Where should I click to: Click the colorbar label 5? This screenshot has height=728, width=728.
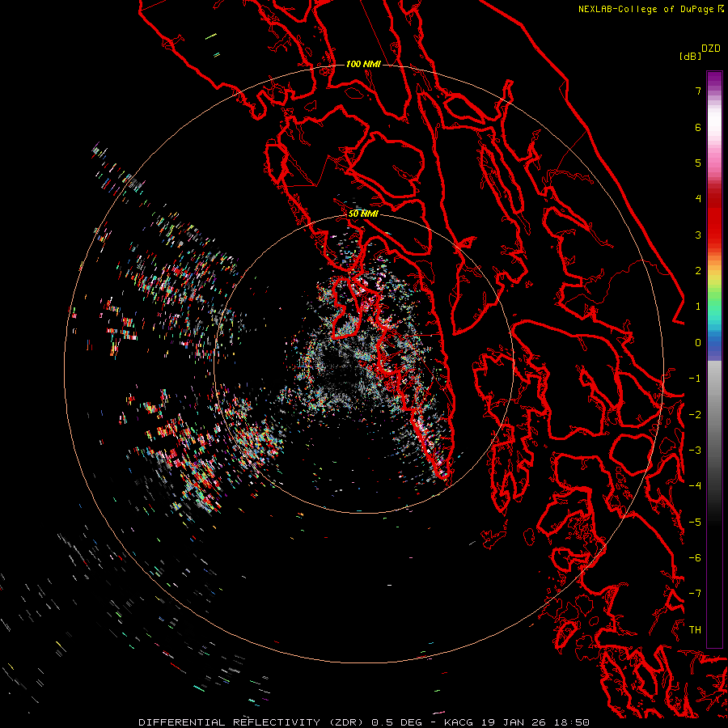tap(698, 163)
